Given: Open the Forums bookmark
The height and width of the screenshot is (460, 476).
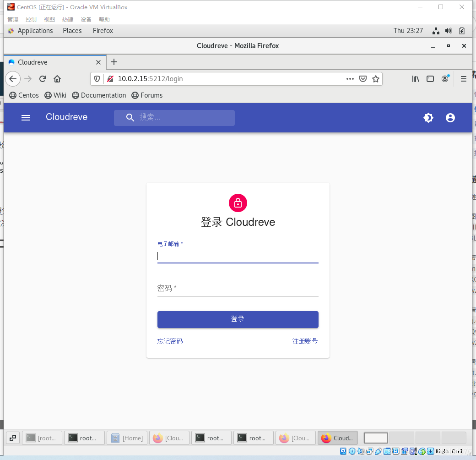Looking at the screenshot, I should click(147, 95).
